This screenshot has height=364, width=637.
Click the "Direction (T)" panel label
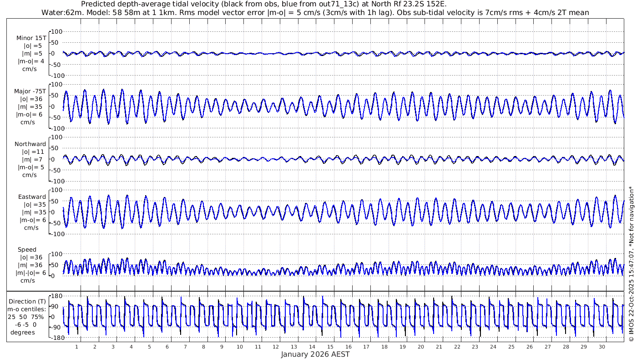point(28,302)
